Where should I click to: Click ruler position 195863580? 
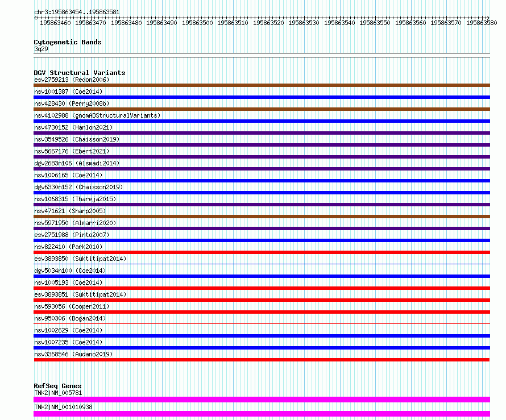pos(482,23)
